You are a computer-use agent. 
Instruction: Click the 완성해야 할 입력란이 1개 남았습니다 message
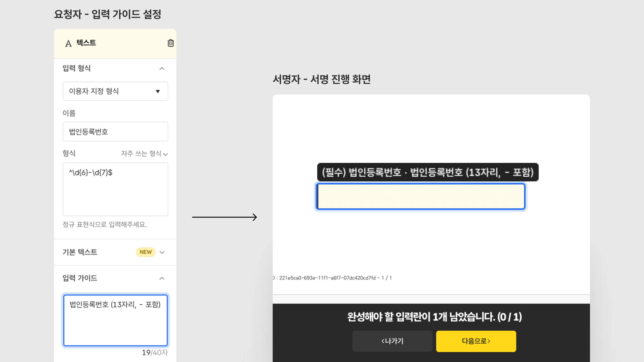[x=435, y=317]
